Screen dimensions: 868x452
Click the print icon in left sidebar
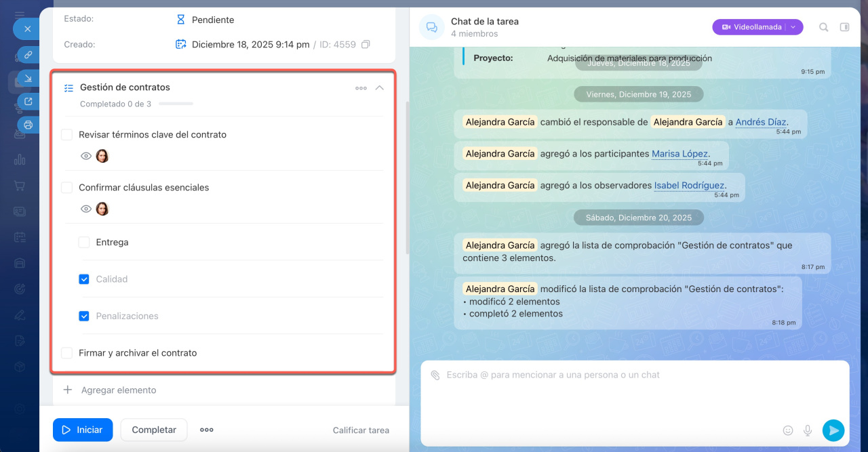click(x=28, y=125)
